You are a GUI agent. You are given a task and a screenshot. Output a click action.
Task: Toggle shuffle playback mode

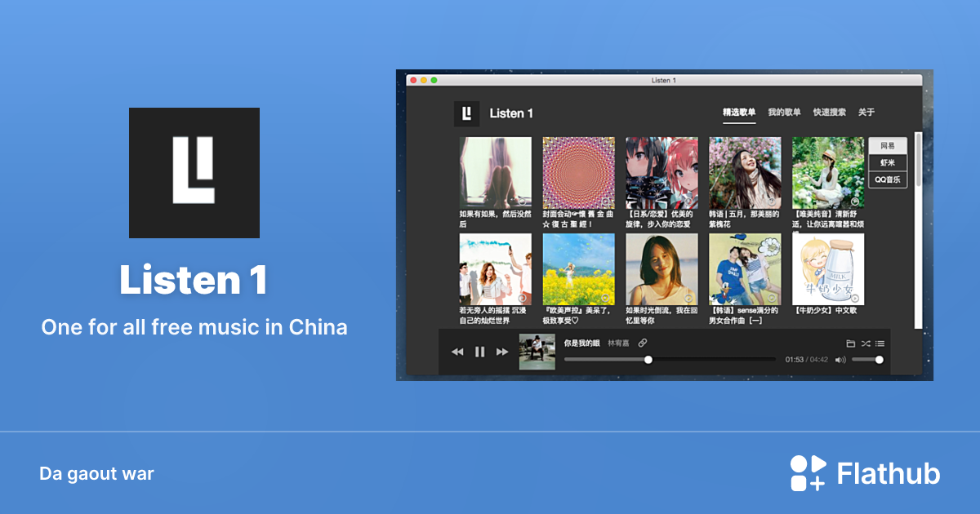click(x=865, y=343)
